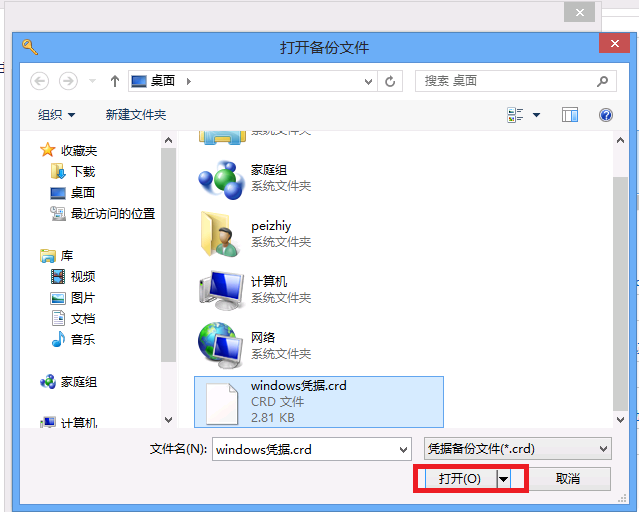Open 视频 library
This screenshot has height=512, width=639.
(83, 277)
